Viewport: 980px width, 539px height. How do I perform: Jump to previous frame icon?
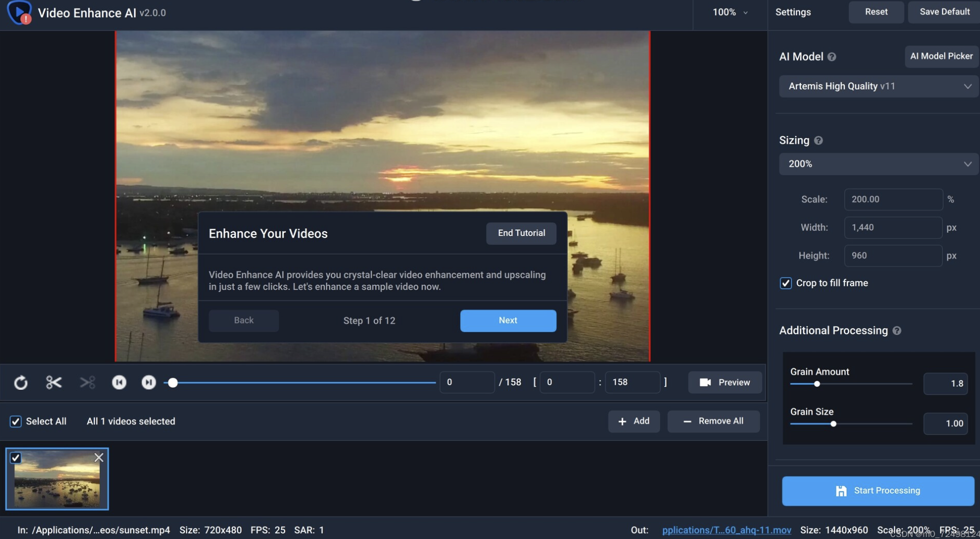(x=119, y=382)
